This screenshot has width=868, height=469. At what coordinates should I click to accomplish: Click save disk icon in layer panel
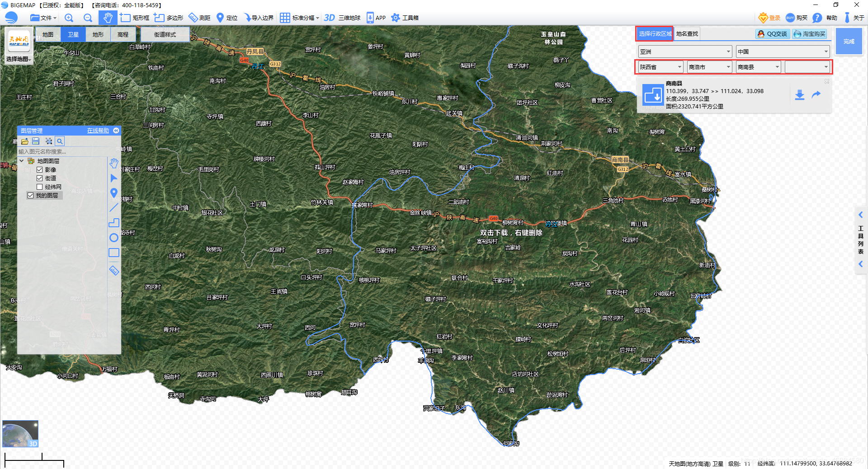click(36, 141)
